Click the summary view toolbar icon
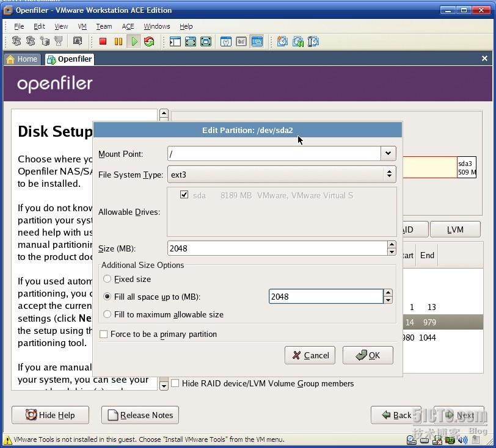This screenshot has height=448, width=496. click(225, 42)
